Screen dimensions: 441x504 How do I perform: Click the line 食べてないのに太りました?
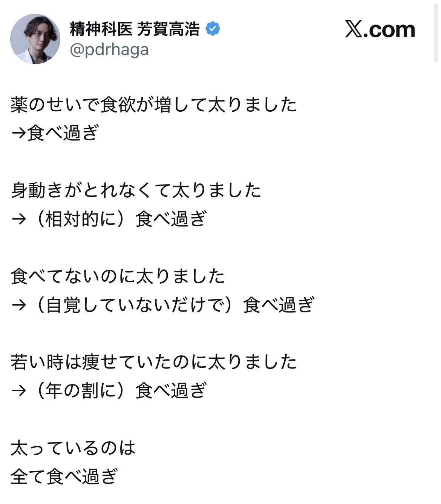(118, 276)
